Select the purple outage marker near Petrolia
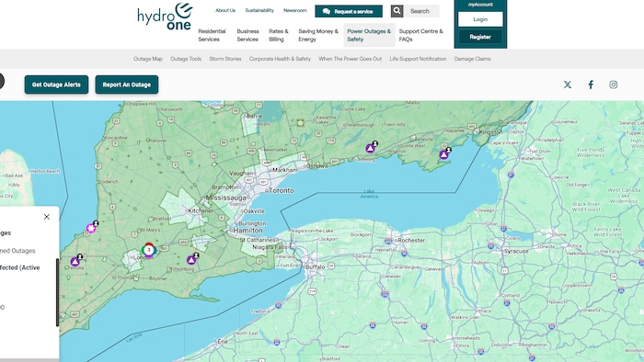Image resolution: width=644 pixels, height=362 pixels. [x=75, y=261]
